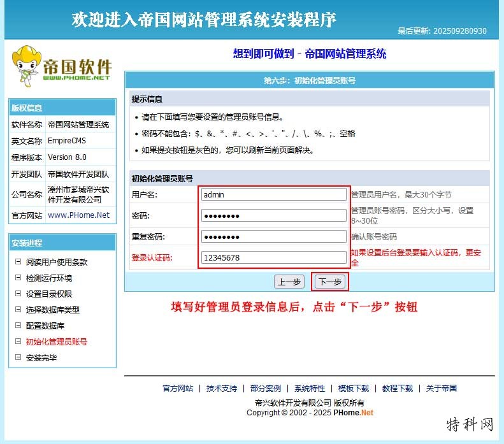Click the 用户名 field label
This screenshot has height=444, width=504.
coord(145,194)
